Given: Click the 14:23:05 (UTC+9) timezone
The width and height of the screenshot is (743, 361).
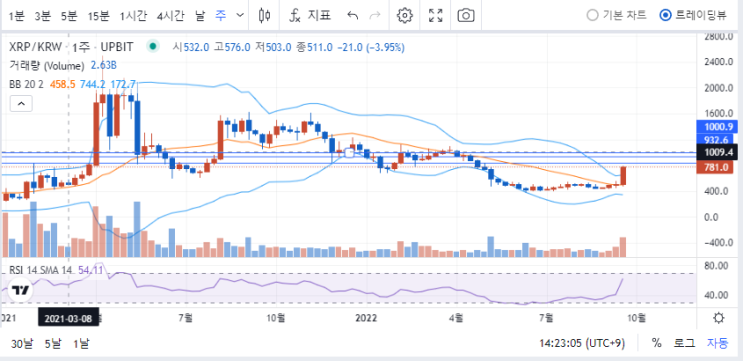Looking at the screenshot, I should 582,343.
